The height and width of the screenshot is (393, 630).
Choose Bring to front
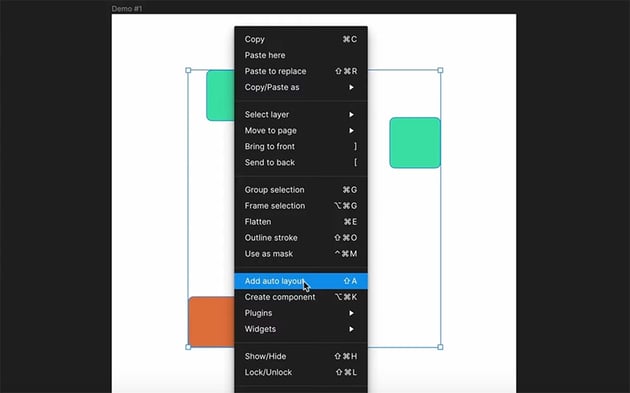[301, 147]
